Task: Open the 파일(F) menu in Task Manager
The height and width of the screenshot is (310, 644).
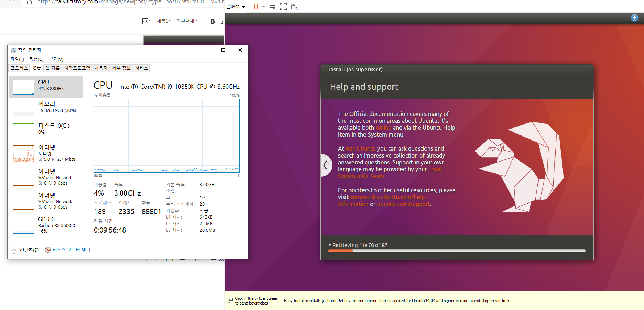Action: point(17,59)
